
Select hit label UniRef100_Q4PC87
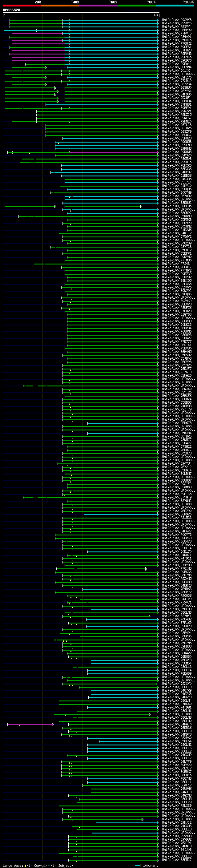[177, 172]
